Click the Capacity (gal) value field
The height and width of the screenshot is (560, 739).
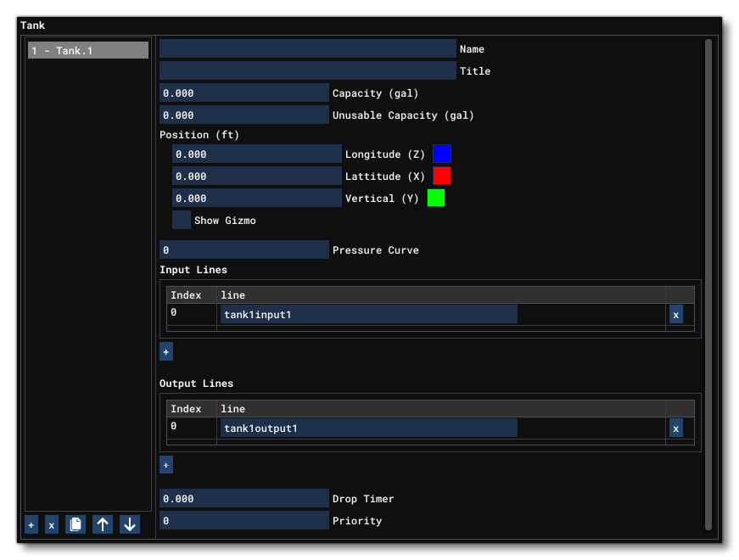tap(244, 93)
